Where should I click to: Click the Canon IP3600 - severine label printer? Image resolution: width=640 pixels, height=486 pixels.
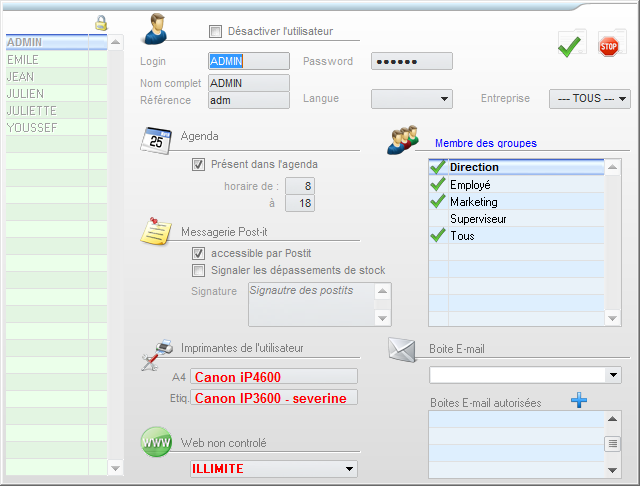pyautogui.click(x=274, y=398)
